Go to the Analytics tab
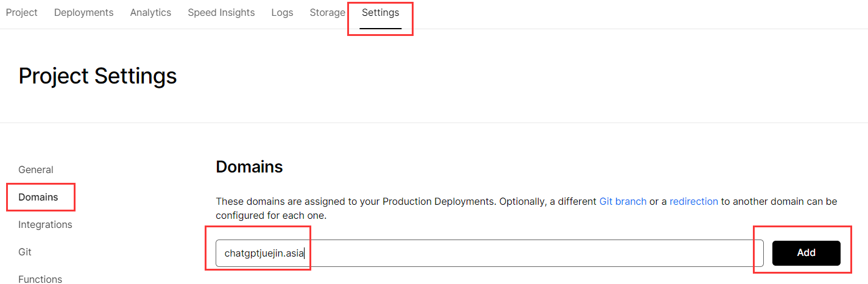This screenshot has height=284, width=868. 150,12
